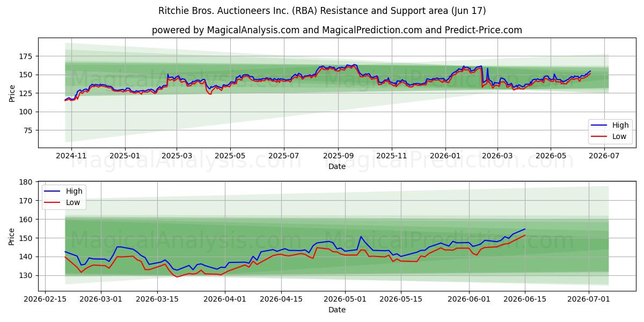This screenshot has width=644, height=322.
Task: Click the 2026-05-15 date tick label
Action: (x=401, y=298)
